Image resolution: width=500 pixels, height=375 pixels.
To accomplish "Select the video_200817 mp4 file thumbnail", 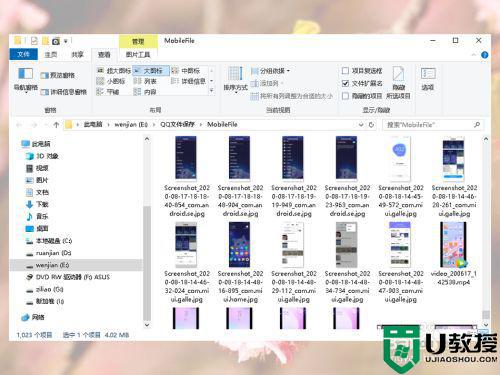I will [x=454, y=245].
